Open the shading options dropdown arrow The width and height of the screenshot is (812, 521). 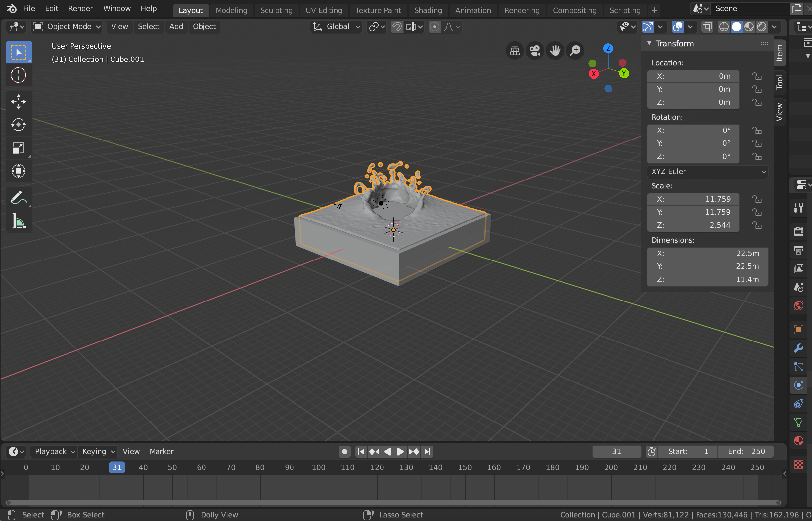tap(774, 27)
